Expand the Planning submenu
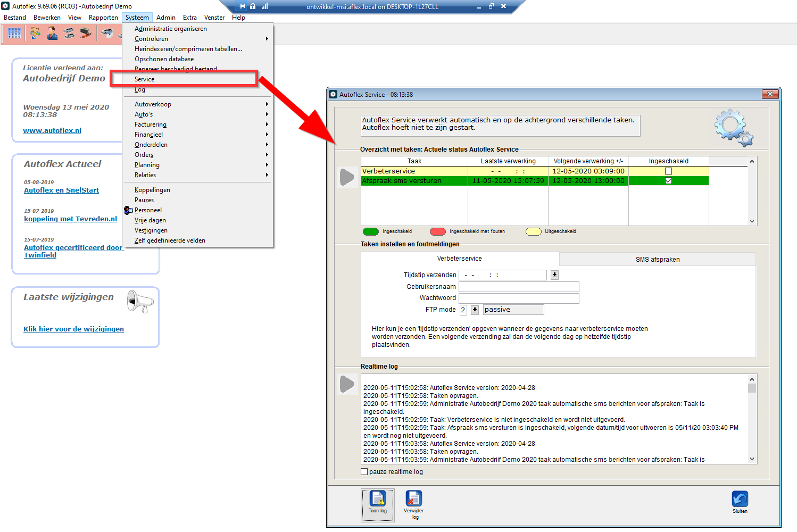Screen dimensions: 797x532 click(198, 165)
